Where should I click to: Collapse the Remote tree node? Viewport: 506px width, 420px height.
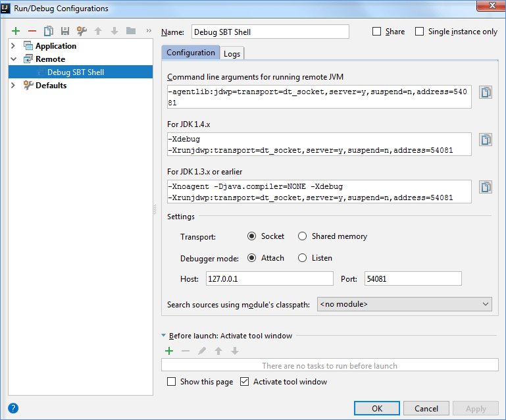tap(14, 59)
